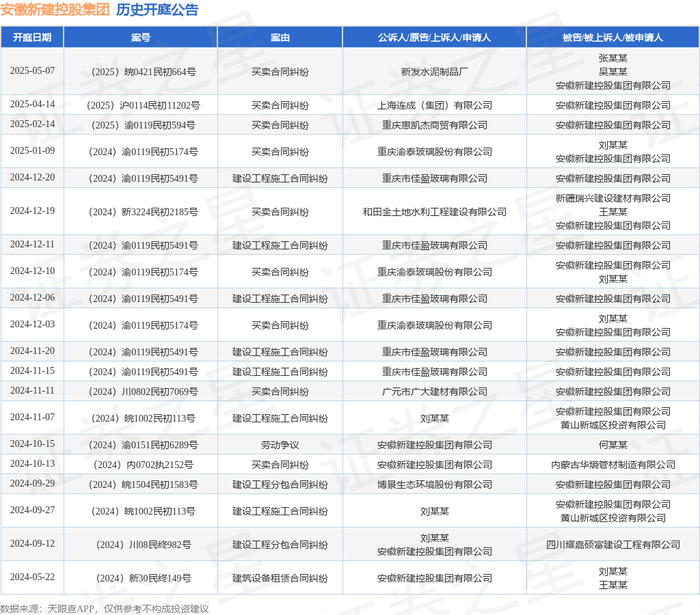Click case number (2025)皖0421民初664号
Screen dimensions: 700x615
click(x=144, y=72)
